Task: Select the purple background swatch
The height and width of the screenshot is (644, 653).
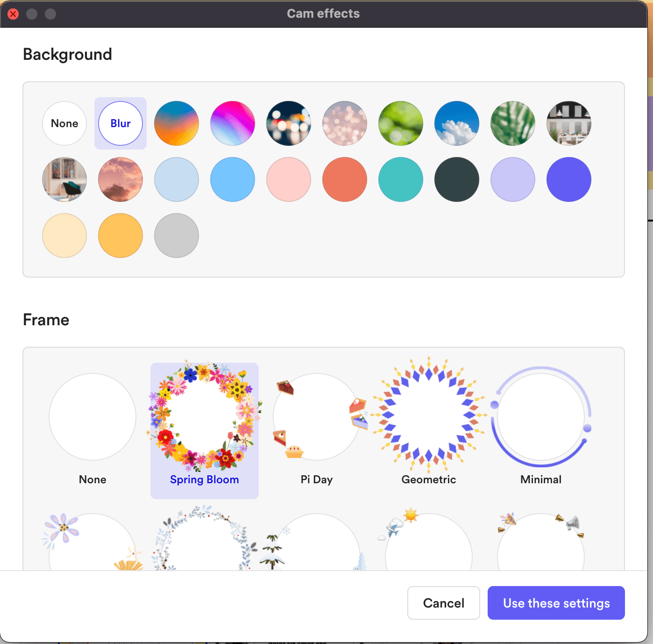Action: click(568, 179)
